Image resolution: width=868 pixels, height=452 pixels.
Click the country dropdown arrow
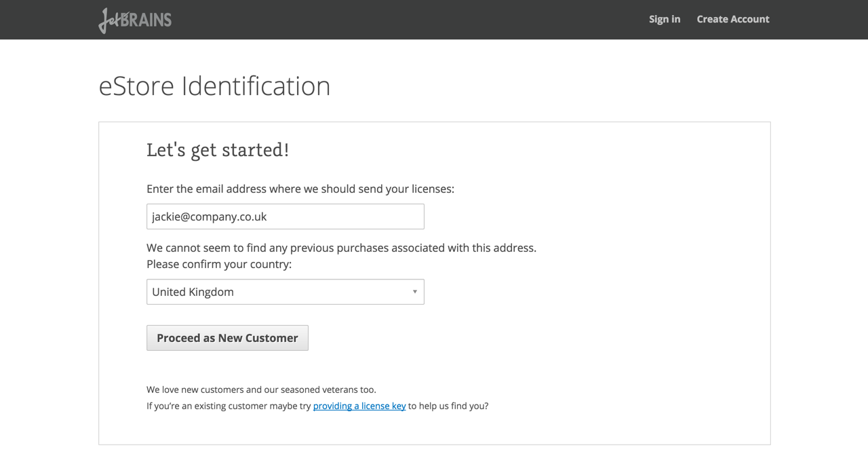point(414,292)
